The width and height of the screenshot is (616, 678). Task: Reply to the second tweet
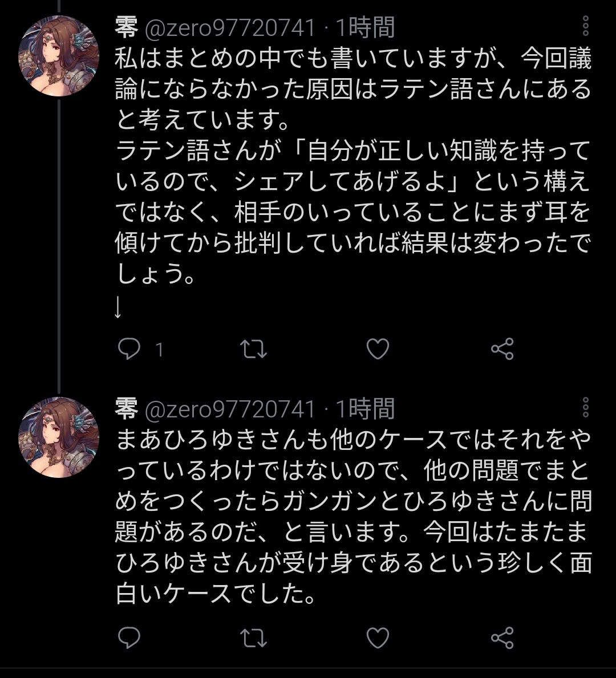point(129,638)
